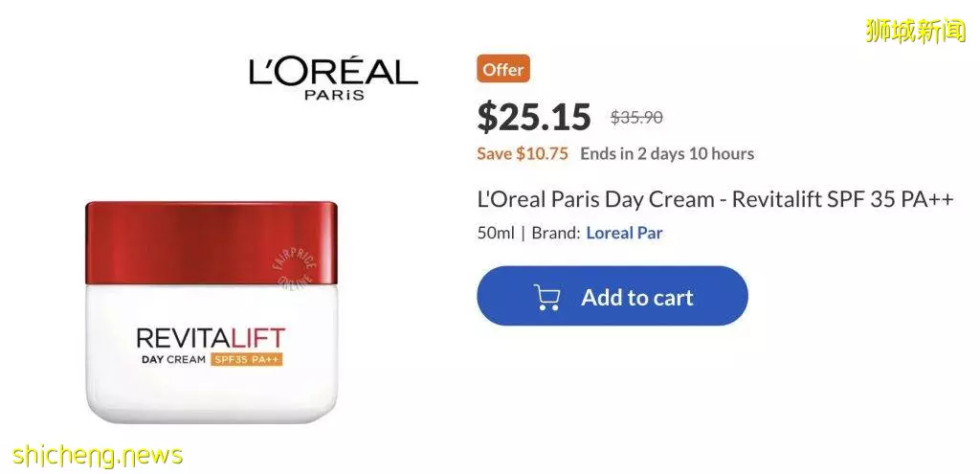Click the 狮城新闻 watermark text
Image resolution: width=980 pixels, height=474 pixels.
(x=916, y=32)
